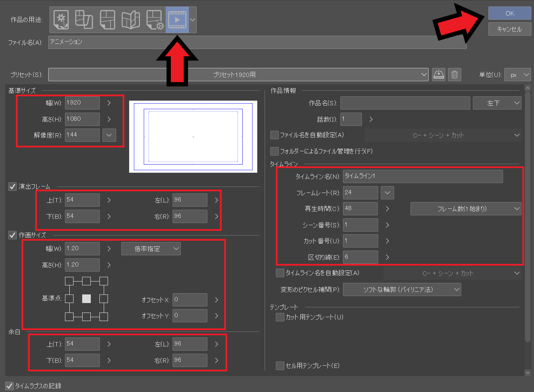Delete the preset using the trash icon
The image size is (534, 392).
coord(454,74)
